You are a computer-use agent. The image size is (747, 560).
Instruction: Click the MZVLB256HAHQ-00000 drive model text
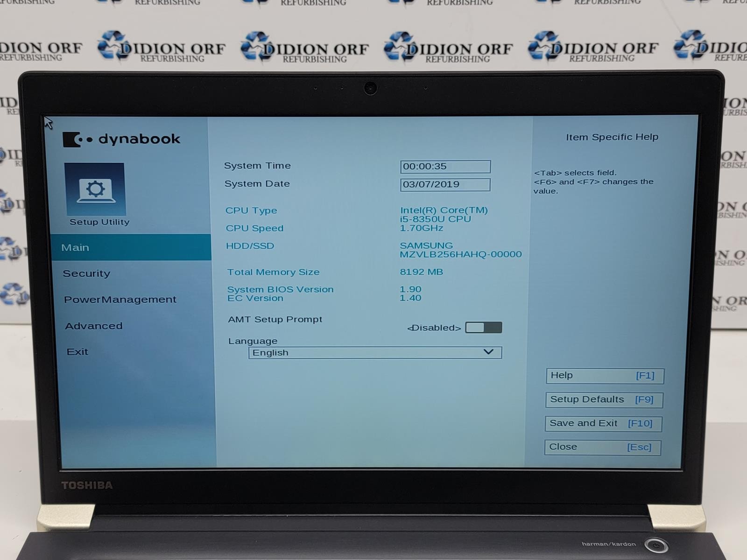[461, 254]
